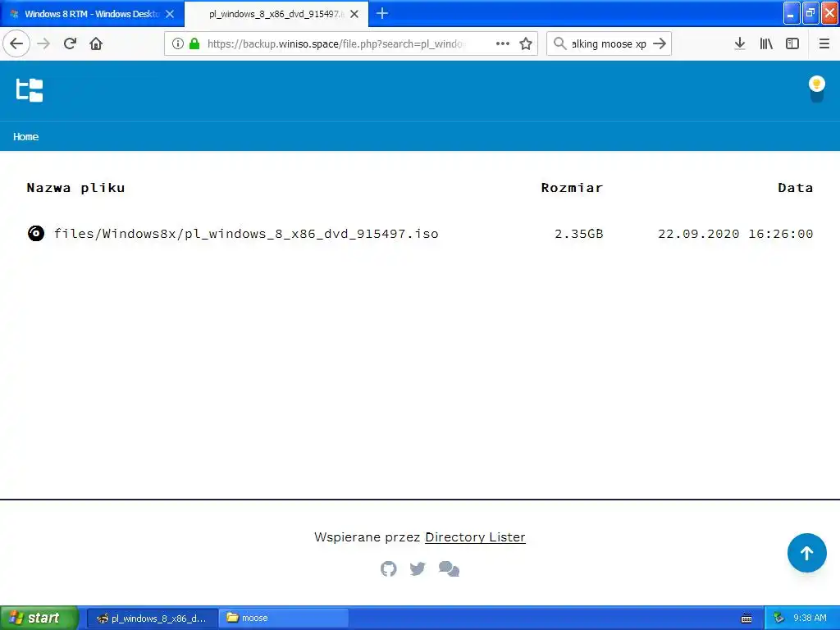Click the ISO disc file icon
Image resolution: width=840 pixels, height=630 pixels.
coord(36,234)
